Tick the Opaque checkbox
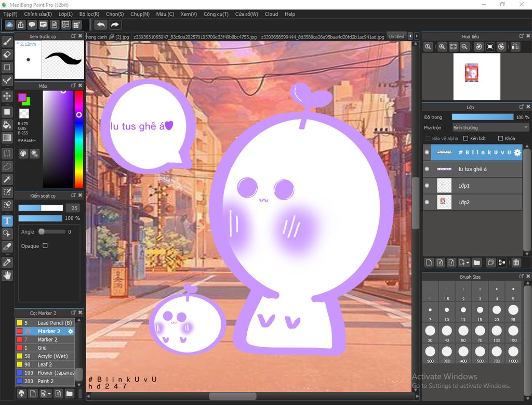 (x=45, y=246)
